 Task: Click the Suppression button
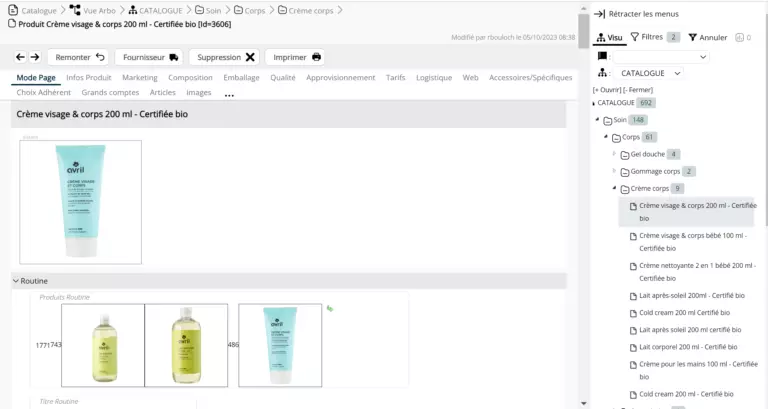coord(227,57)
